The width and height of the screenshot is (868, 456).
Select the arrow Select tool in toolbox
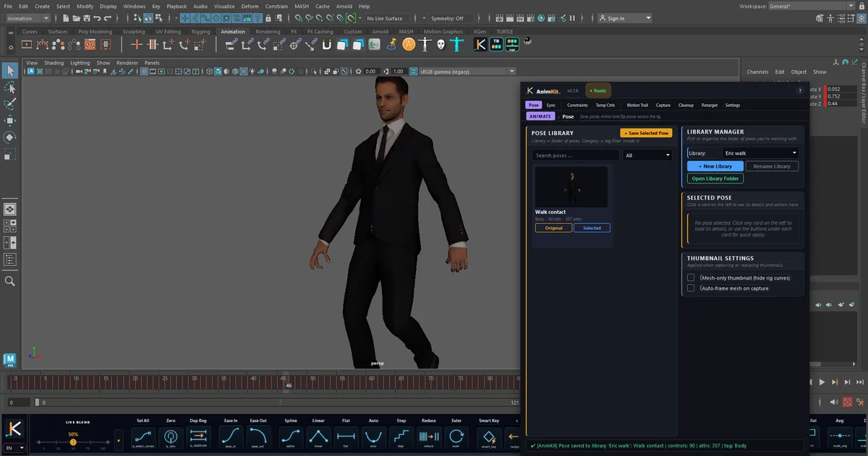[x=10, y=70]
